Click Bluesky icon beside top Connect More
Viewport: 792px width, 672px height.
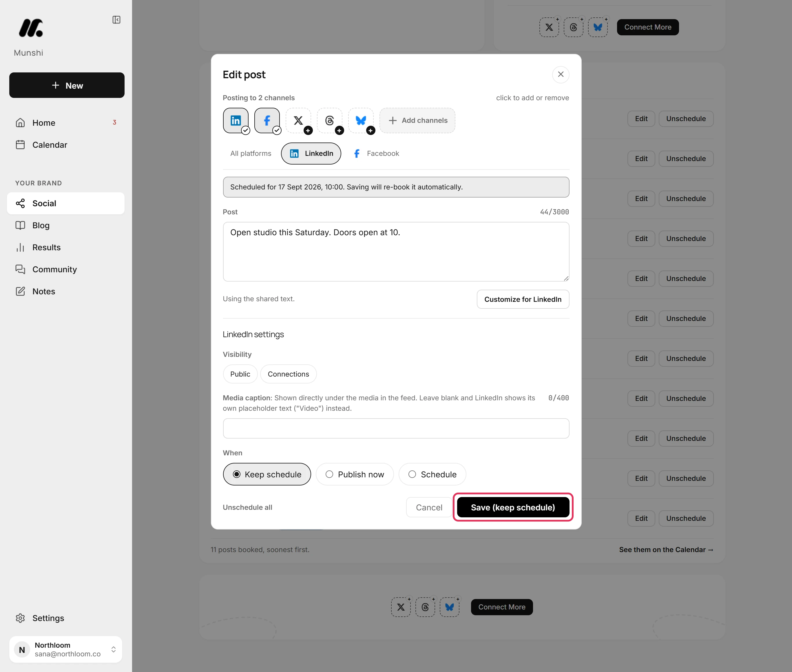pyautogui.click(x=598, y=27)
